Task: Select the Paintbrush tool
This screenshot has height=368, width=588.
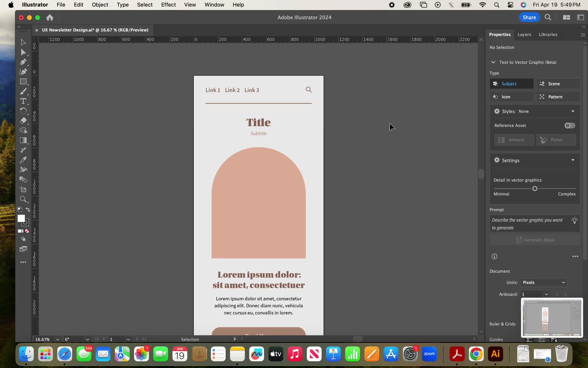Action: click(x=23, y=91)
